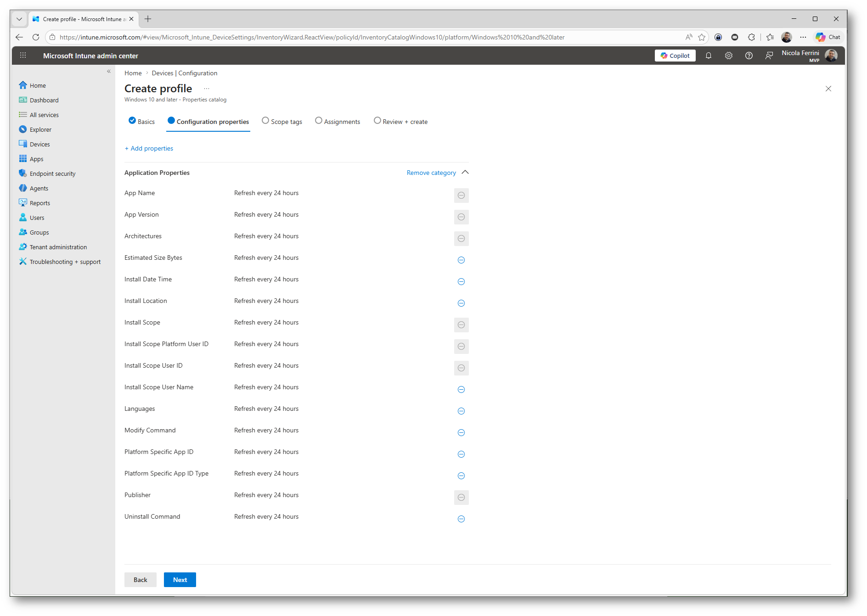867x616 pixels.
Task: Open Endpoint security in sidebar
Action: click(x=52, y=174)
